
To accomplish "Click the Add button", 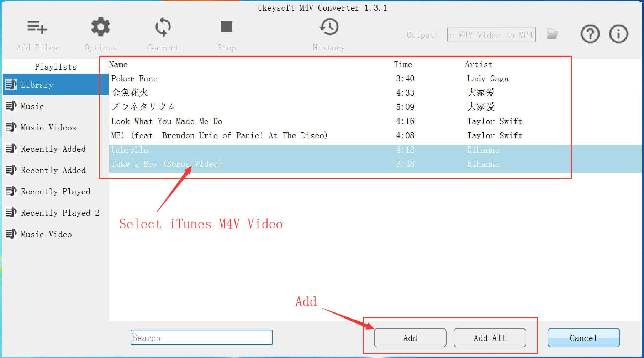I will 410,338.
